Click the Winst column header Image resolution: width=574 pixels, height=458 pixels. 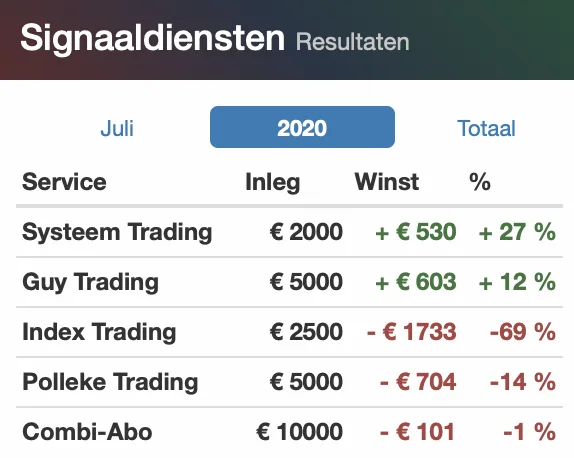[x=387, y=182]
